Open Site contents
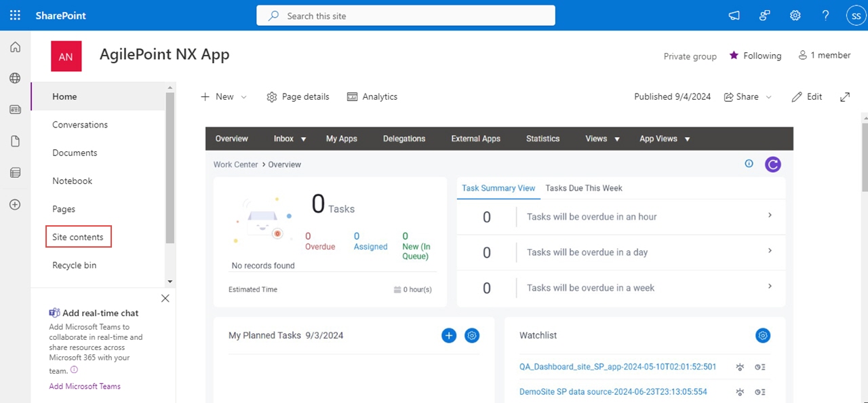868x403 pixels. click(x=78, y=237)
